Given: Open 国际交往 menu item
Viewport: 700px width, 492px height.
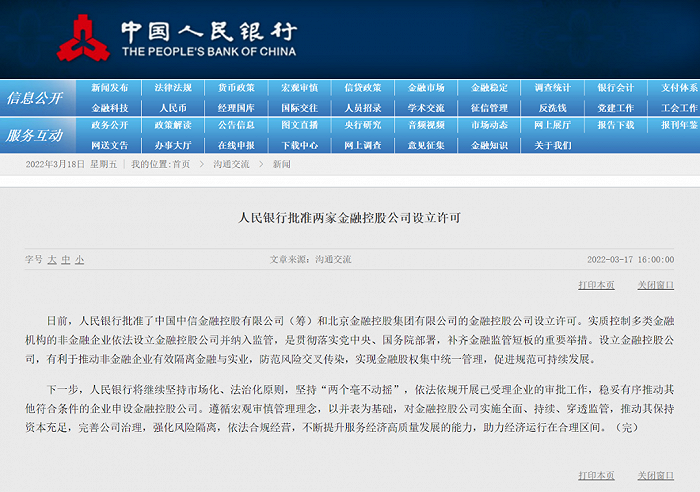Looking at the screenshot, I should (x=300, y=108).
